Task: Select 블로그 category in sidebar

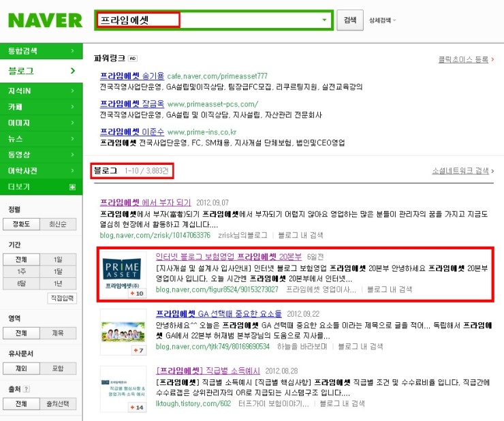Action: coord(41,71)
